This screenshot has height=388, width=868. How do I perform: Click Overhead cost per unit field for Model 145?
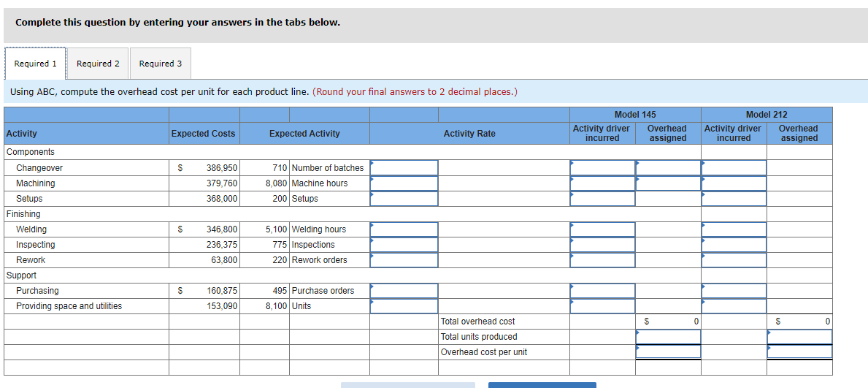click(x=669, y=352)
